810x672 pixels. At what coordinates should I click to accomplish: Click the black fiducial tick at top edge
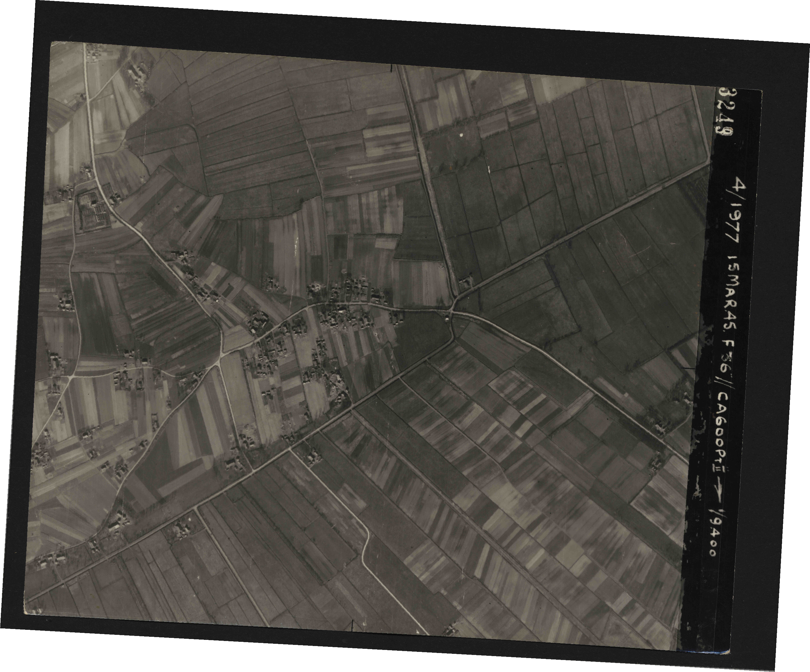(391, 68)
